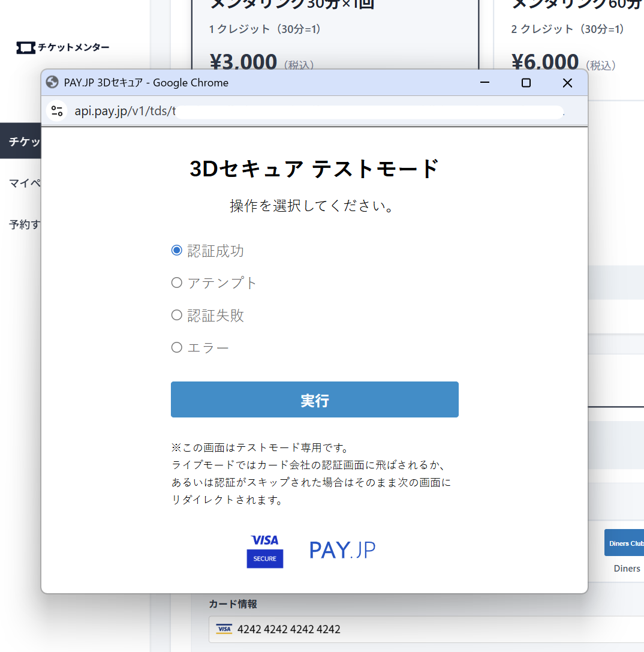Screen dimensions: 644x652
Task: Click the 3Dセキュア テストモード heading
Action: click(314, 169)
